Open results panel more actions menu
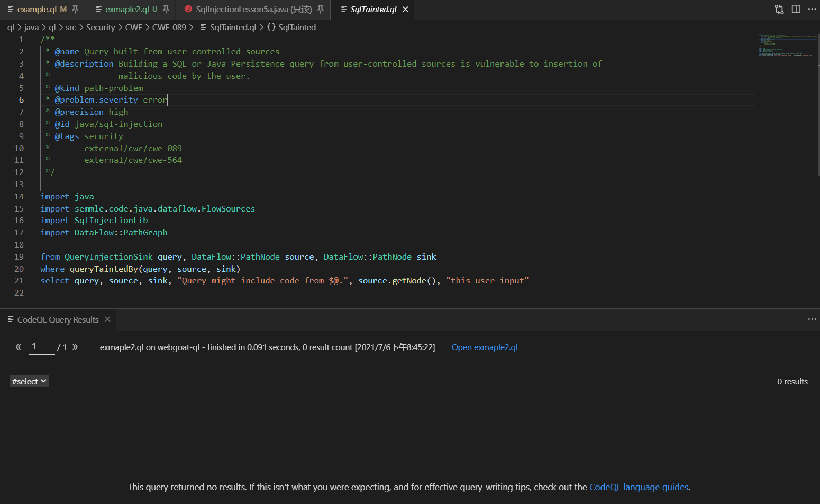Screen dimensions: 820x504 pyautogui.click(x=812, y=319)
